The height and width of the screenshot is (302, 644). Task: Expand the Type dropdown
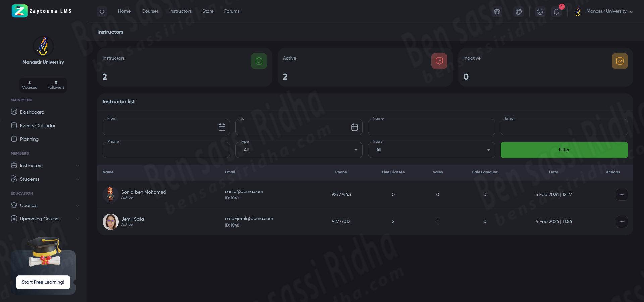(299, 150)
